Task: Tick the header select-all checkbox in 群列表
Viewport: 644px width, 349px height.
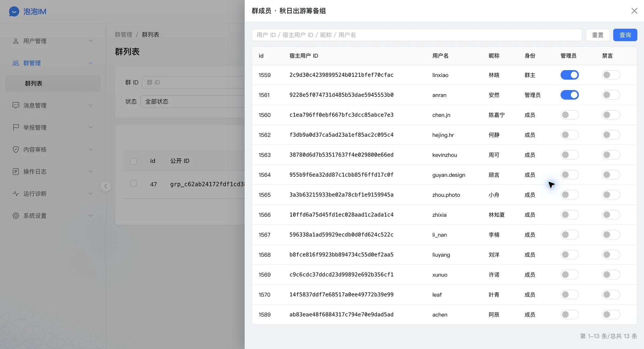Action: tap(133, 161)
